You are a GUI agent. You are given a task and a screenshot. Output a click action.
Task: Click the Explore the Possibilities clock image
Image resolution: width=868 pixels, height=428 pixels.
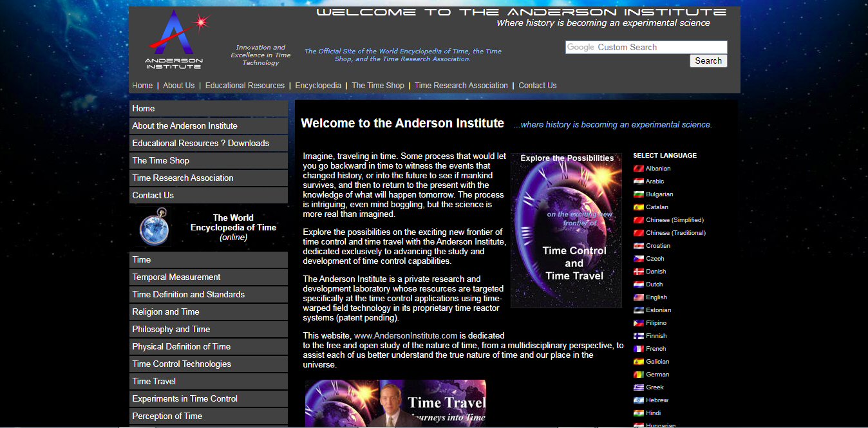click(x=567, y=230)
